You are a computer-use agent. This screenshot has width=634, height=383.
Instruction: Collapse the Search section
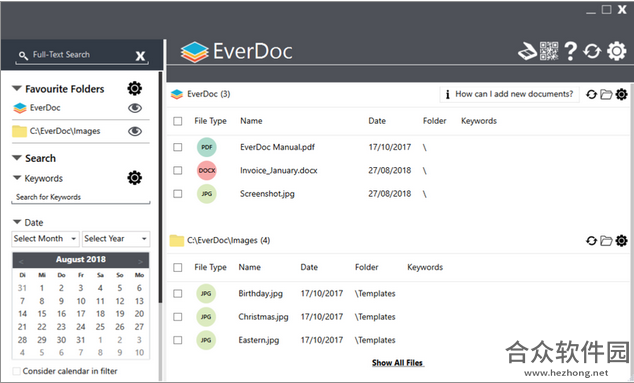[17, 158]
